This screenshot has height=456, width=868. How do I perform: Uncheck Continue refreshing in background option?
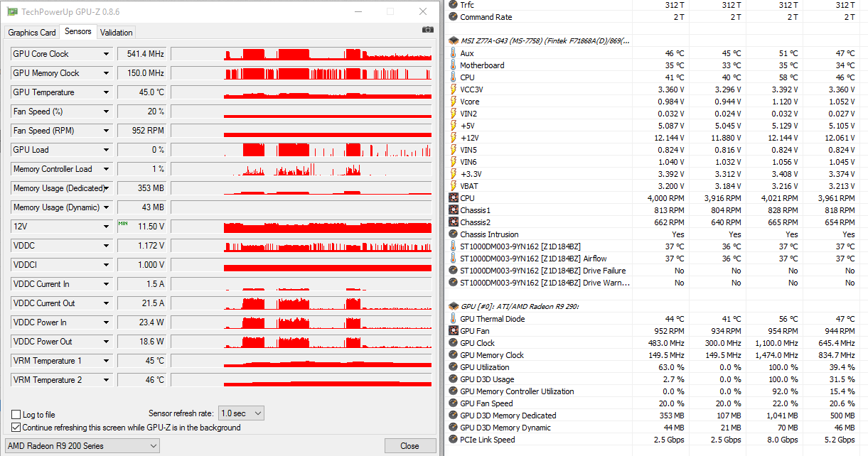coord(16,428)
